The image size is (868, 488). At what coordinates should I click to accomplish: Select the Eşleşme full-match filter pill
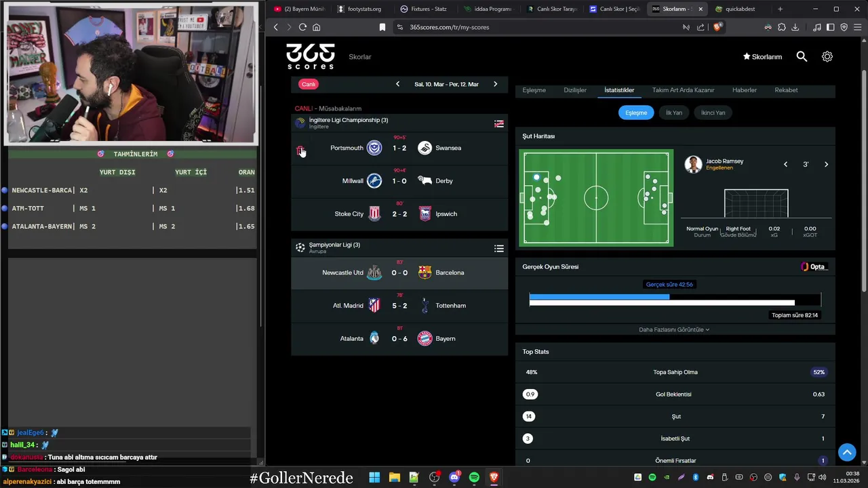[636, 113]
